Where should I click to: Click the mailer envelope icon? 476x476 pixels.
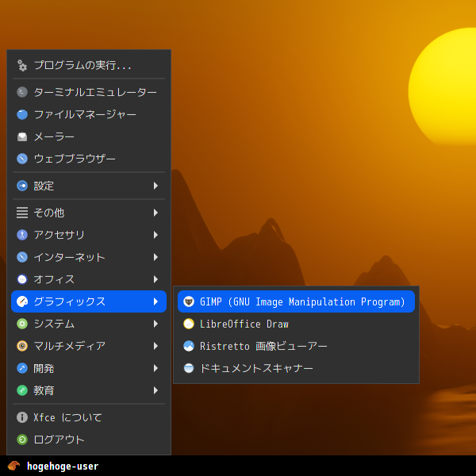(22, 137)
